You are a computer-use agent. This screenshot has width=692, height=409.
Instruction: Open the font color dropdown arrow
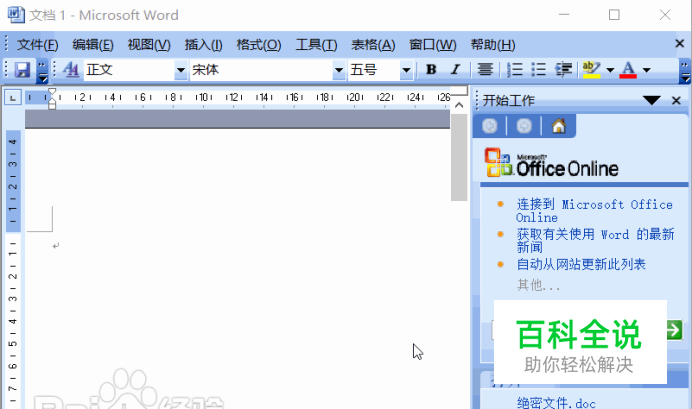(x=647, y=70)
